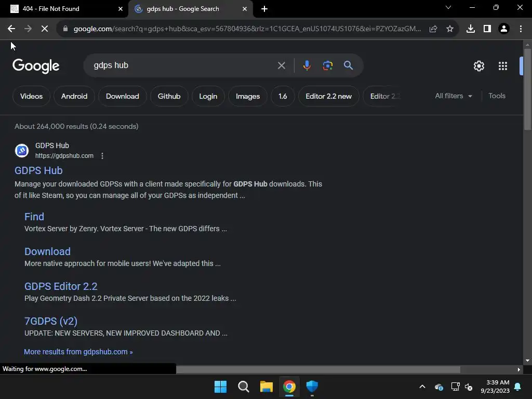Bookmark this page with the star
532x399 pixels.
[450, 29]
